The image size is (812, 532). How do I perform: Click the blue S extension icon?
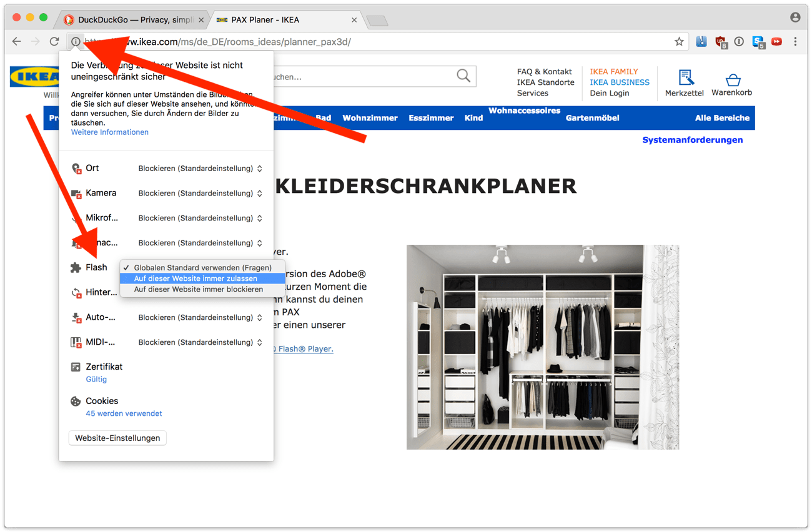[x=758, y=42]
